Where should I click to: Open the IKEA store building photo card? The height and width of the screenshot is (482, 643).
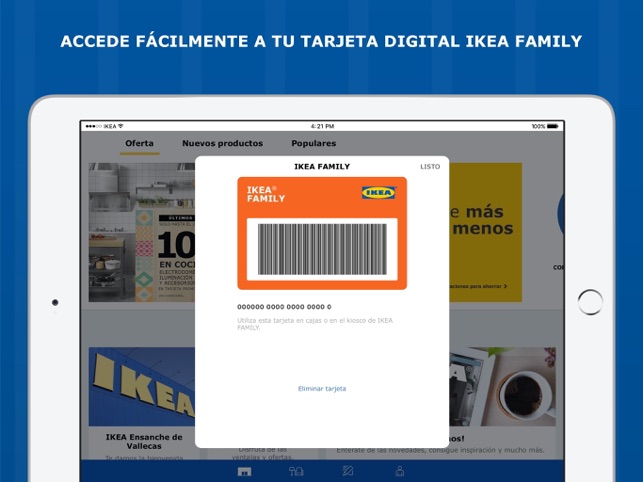[142, 386]
